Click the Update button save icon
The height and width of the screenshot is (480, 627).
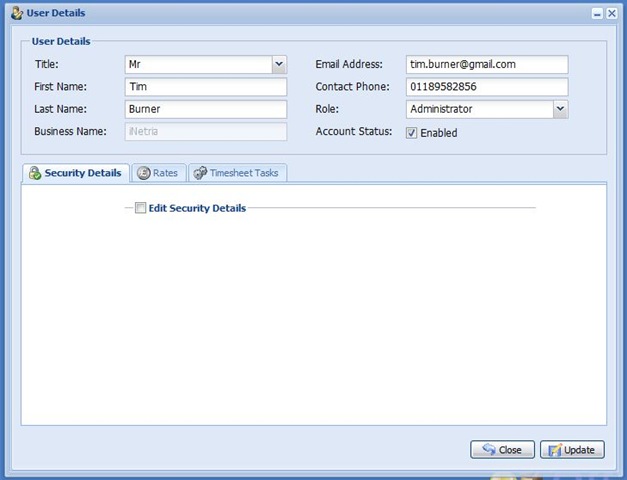point(555,450)
